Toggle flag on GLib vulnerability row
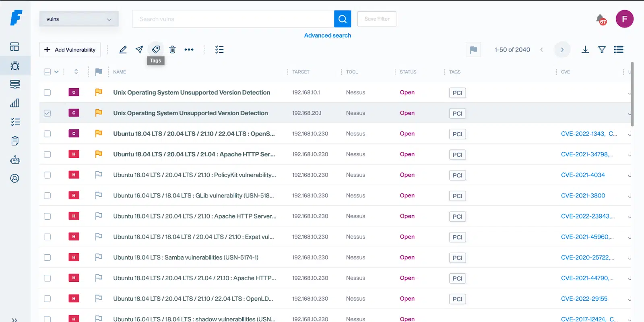Viewport: 644px width, 322px height. (99, 195)
